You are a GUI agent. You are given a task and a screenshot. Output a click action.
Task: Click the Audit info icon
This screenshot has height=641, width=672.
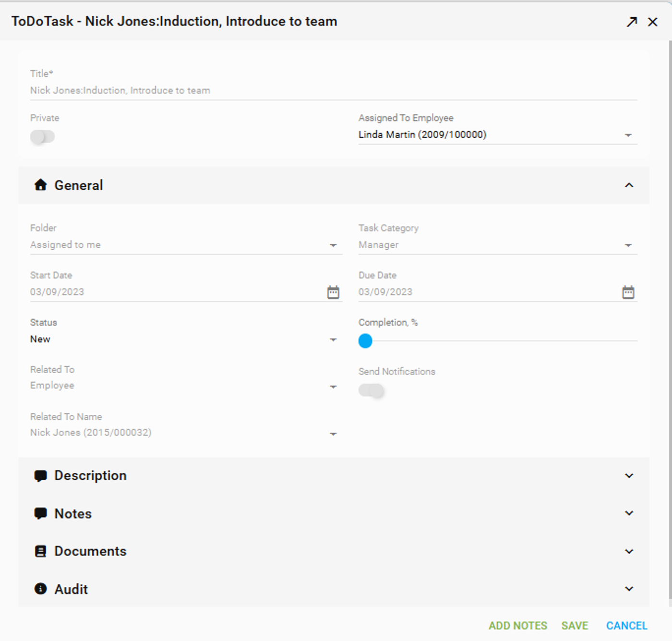tap(41, 589)
